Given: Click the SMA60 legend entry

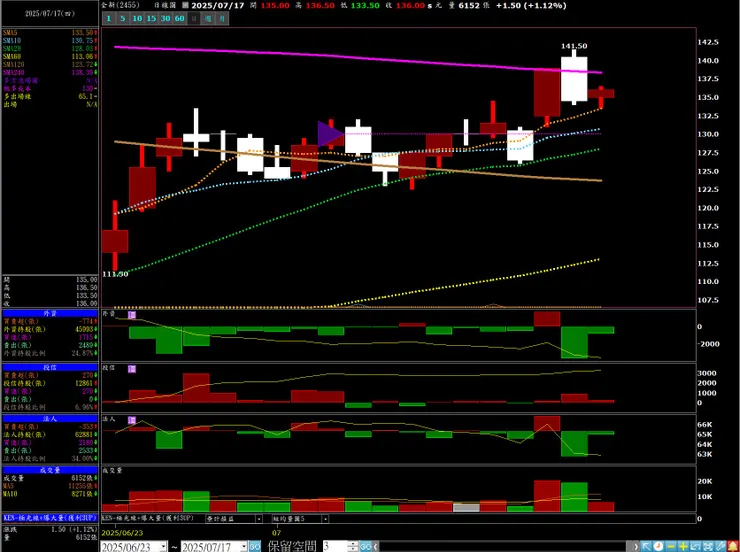Looking at the screenshot, I should point(50,57).
